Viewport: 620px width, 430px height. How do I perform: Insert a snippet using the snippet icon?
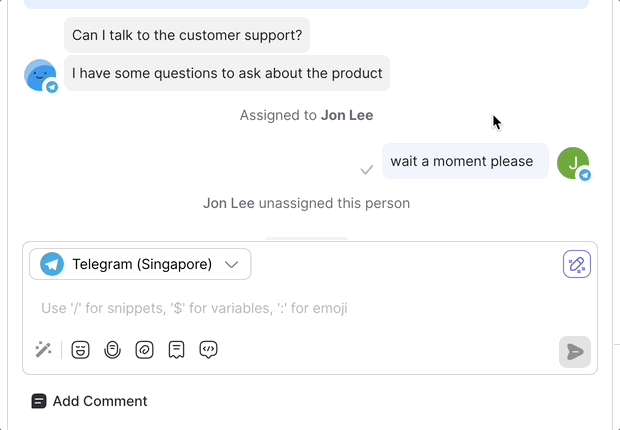tap(176, 350)
